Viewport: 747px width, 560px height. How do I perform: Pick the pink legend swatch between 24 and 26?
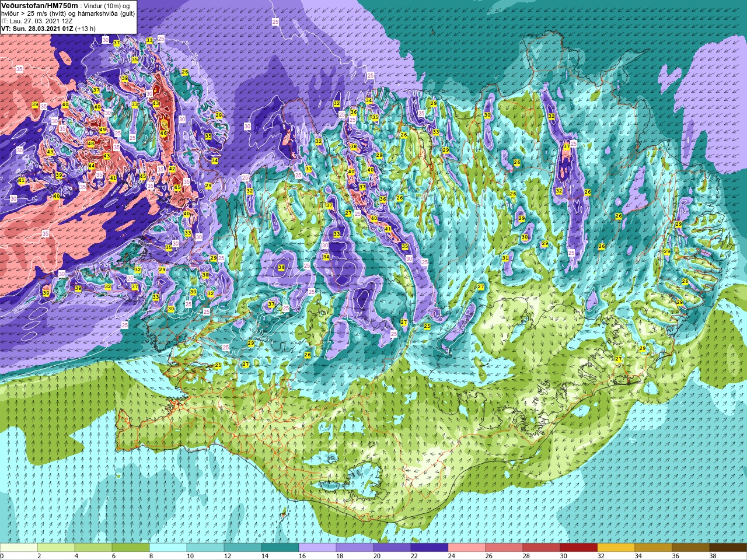tap(467, 548)
